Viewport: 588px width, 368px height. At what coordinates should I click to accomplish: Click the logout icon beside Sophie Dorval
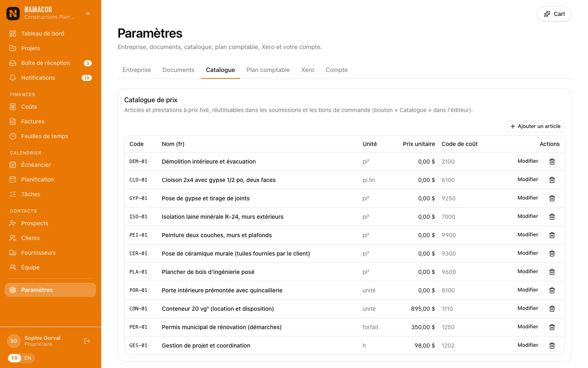pyautogui.click(x=87, y=341)
